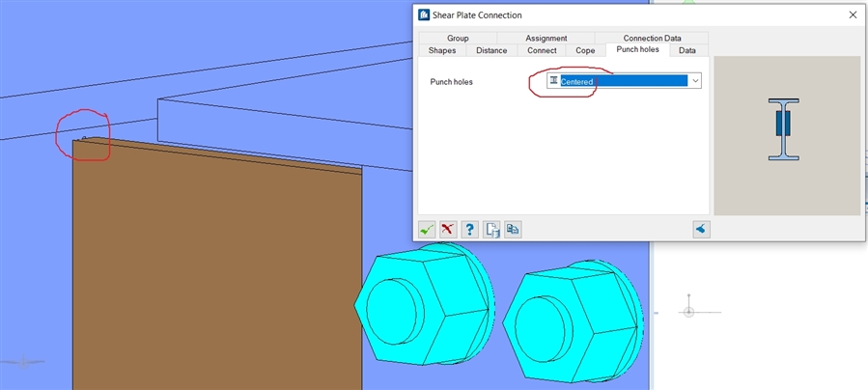
Task: Click the 'Punch holes' field label text
Action: coord(451,82)
